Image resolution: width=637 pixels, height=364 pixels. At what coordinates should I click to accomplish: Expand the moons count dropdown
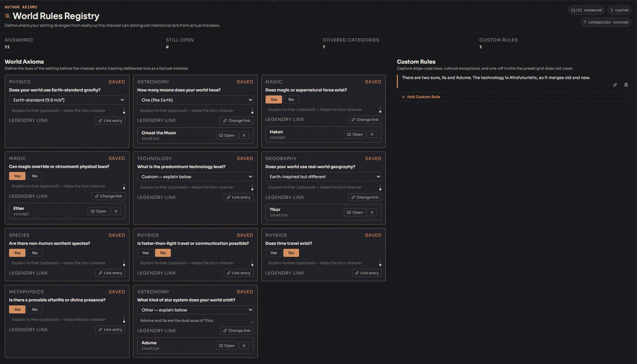coord(195,100)
